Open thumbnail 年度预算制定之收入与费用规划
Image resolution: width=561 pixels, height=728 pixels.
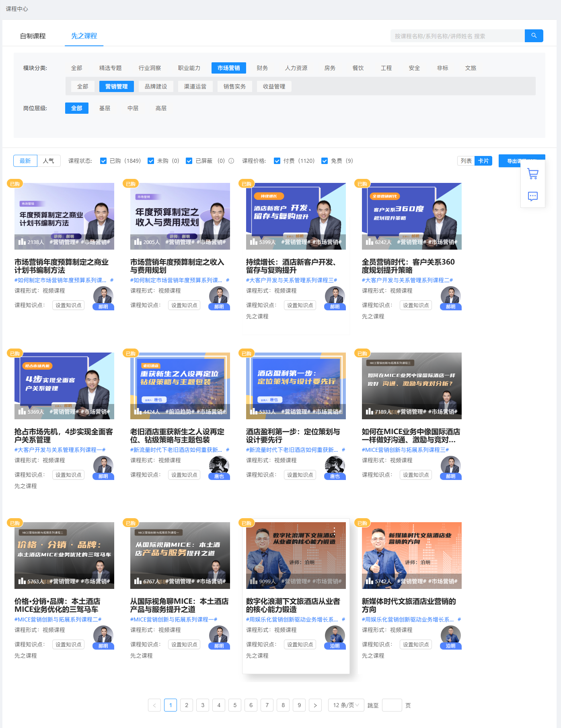[180, 216]
